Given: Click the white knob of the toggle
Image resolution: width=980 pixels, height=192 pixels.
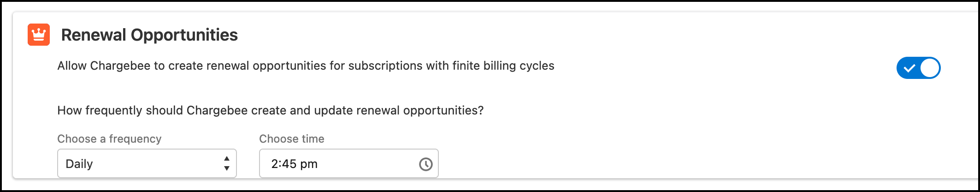Looking at the screenshot, I should pyautogui.click(x=930, y=68).
